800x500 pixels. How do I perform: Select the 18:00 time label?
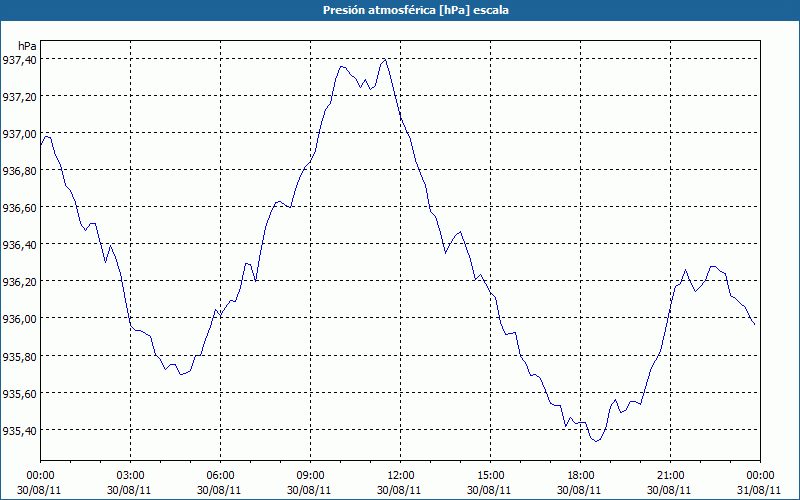coord(580,476)
